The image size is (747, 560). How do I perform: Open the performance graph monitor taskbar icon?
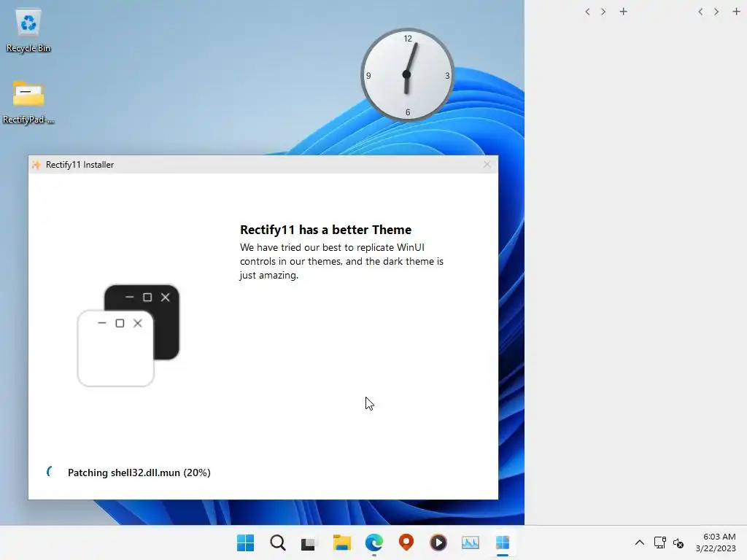pos(471,542)
